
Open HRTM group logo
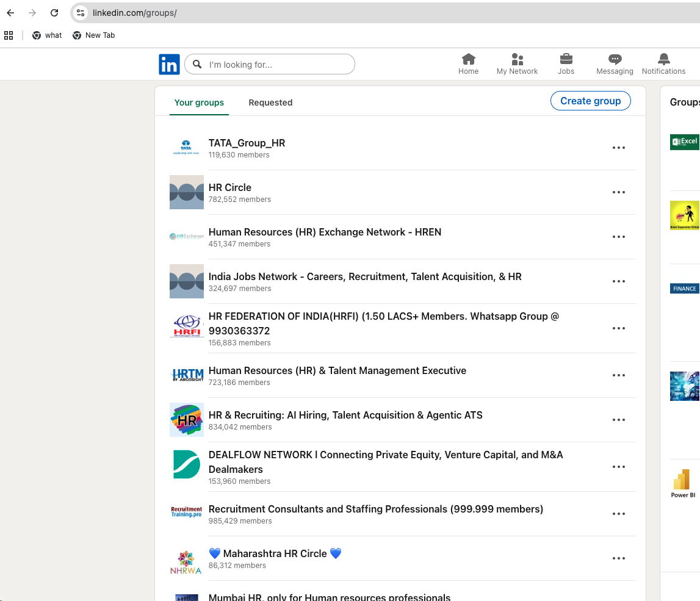pyautogui.click(x=187, y=375)
